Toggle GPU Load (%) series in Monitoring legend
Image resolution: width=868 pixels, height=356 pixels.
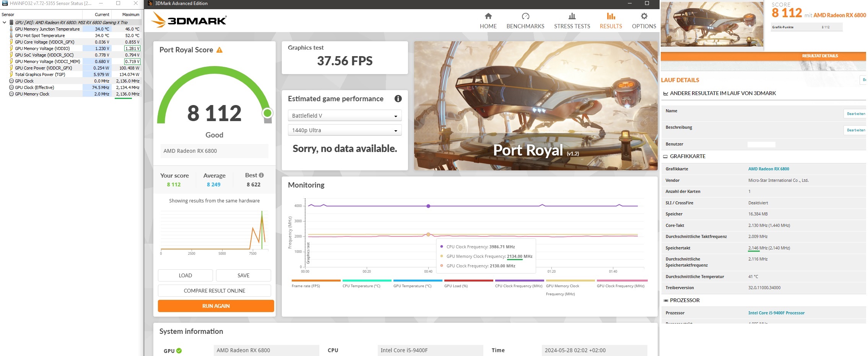(x=468, y=284)
